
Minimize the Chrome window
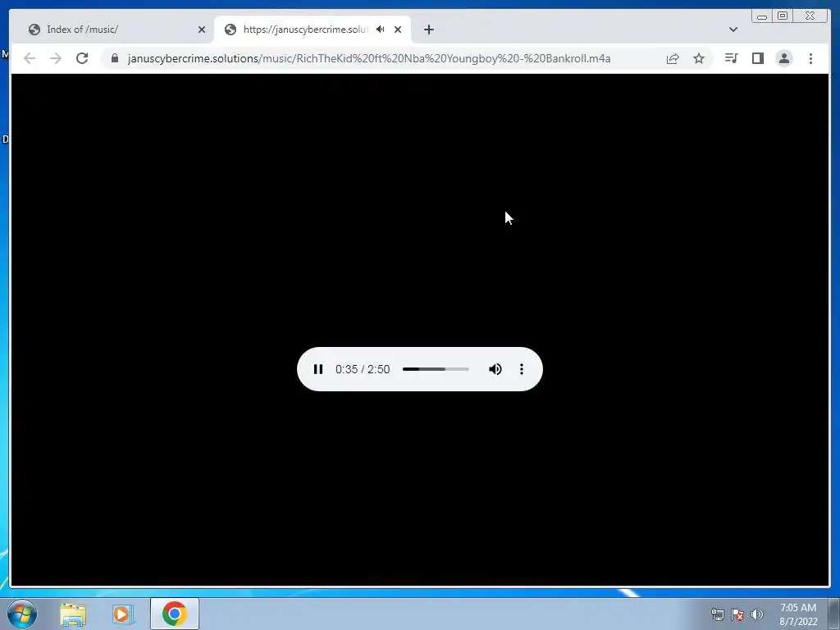click(762, 16)
